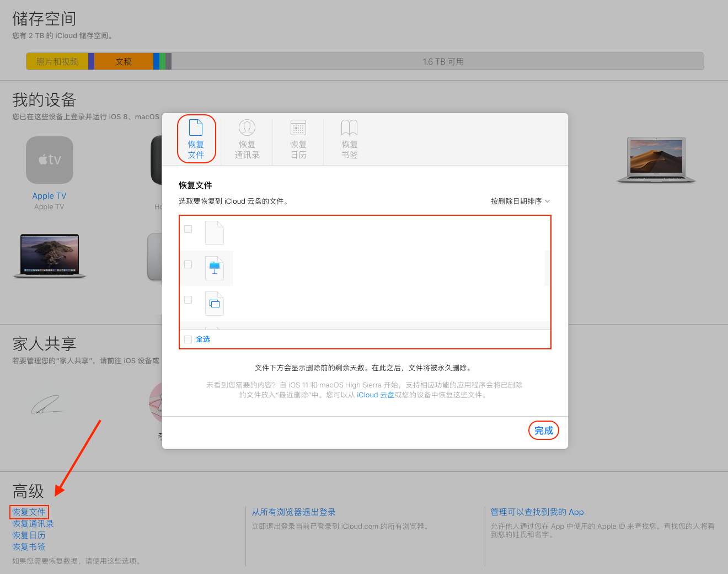The height and width of the screenshot is (574, 728).
Task: Open the 按删除日期排序 sort dropdown
Action: pos(520,201)
